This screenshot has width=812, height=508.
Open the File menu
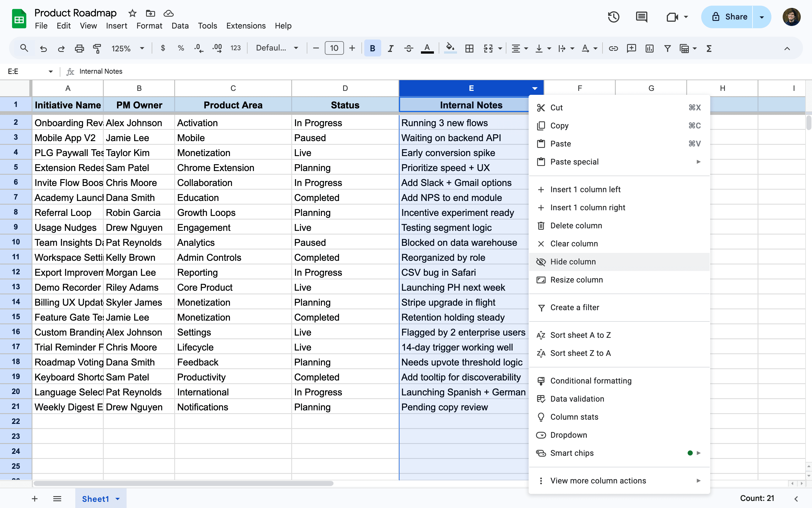coord(41,26)
